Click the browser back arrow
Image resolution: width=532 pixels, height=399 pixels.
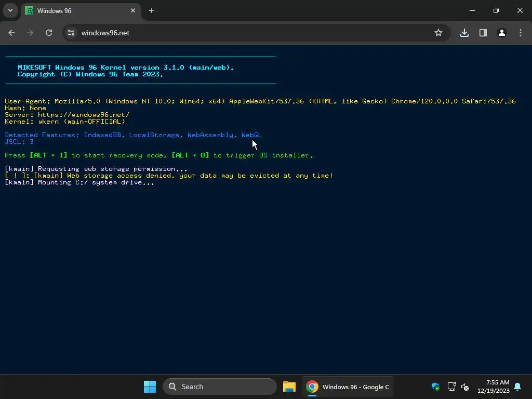(x=11, y=33)
